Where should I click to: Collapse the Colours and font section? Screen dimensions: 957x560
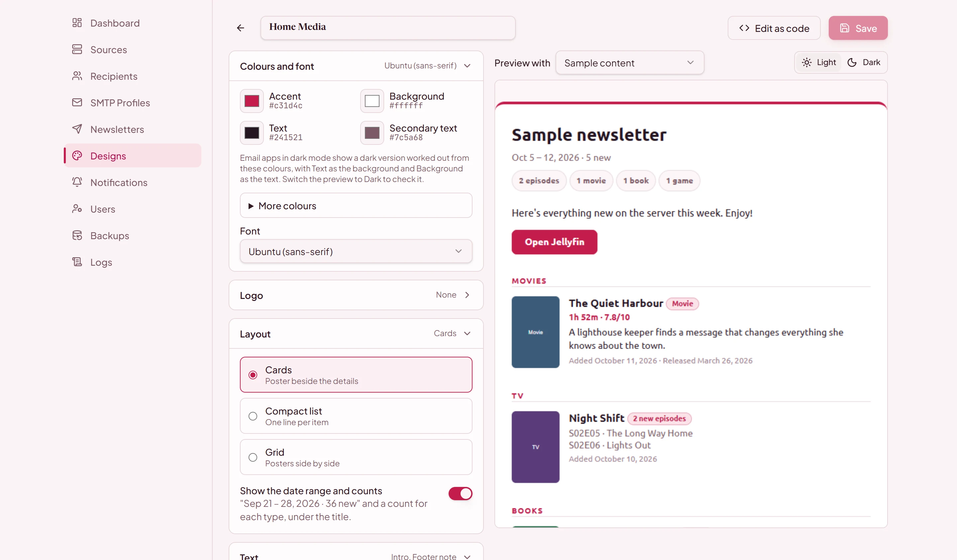pos(356,66)
